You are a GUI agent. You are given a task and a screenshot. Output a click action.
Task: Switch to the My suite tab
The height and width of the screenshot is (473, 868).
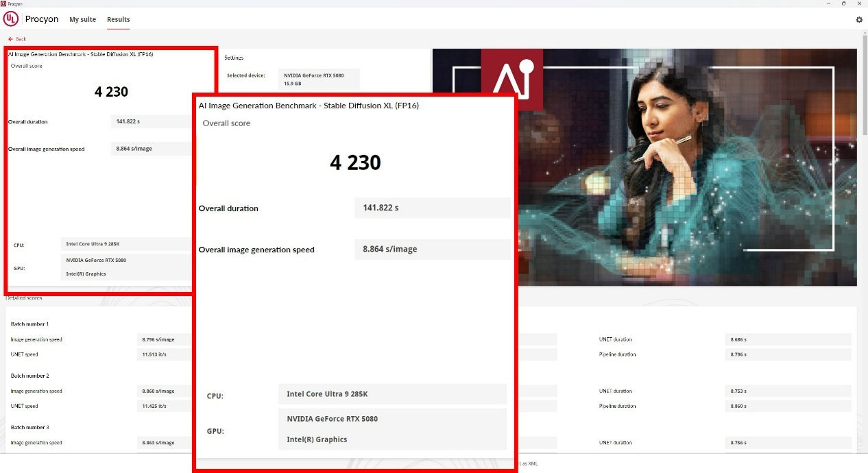pyautogui.click(x=83, y=20)
